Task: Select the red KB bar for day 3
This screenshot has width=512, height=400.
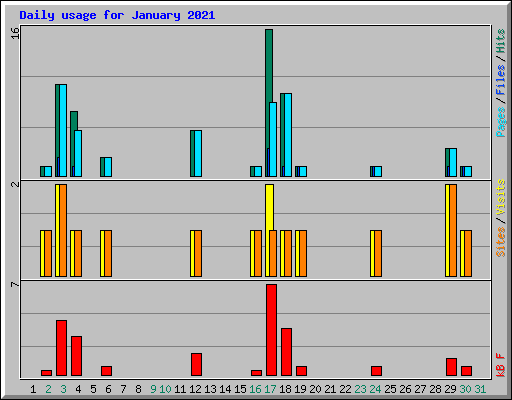Action: pyautogui.click(x=61, y=348)
